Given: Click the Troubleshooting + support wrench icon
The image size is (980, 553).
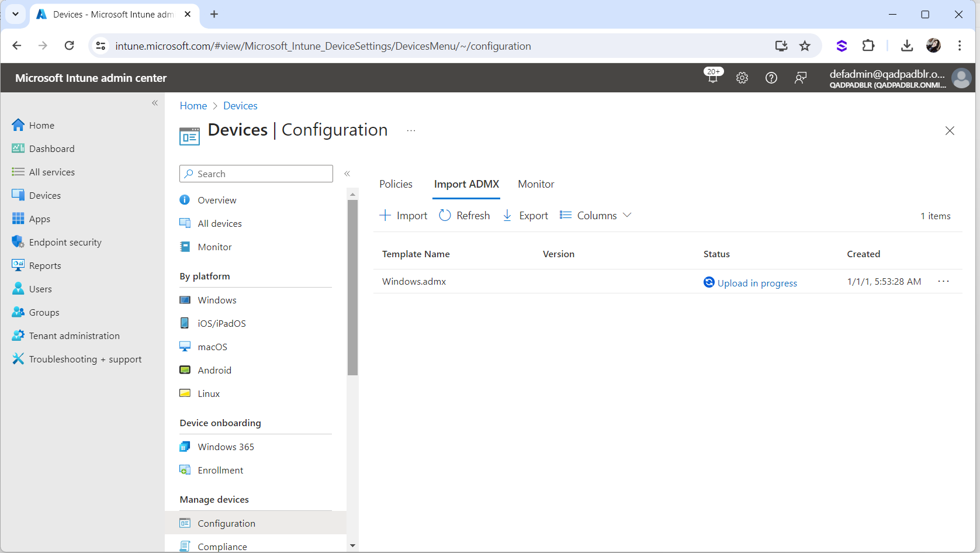Looking at the screenshot, I should point(18,358).
